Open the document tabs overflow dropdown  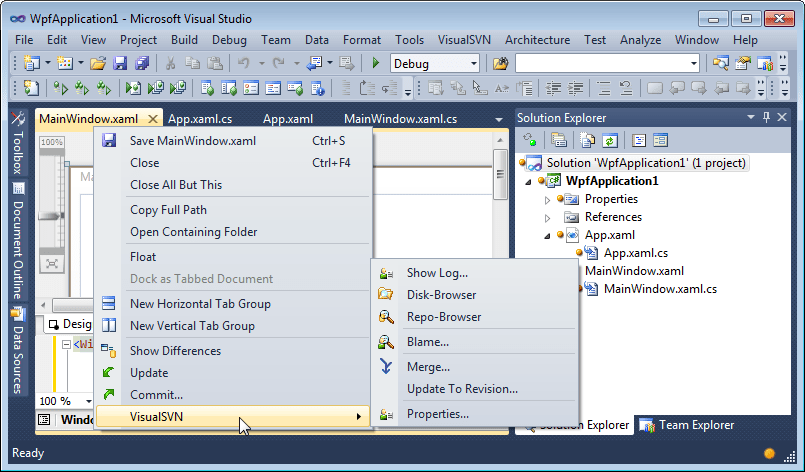(x=499, y=119)
